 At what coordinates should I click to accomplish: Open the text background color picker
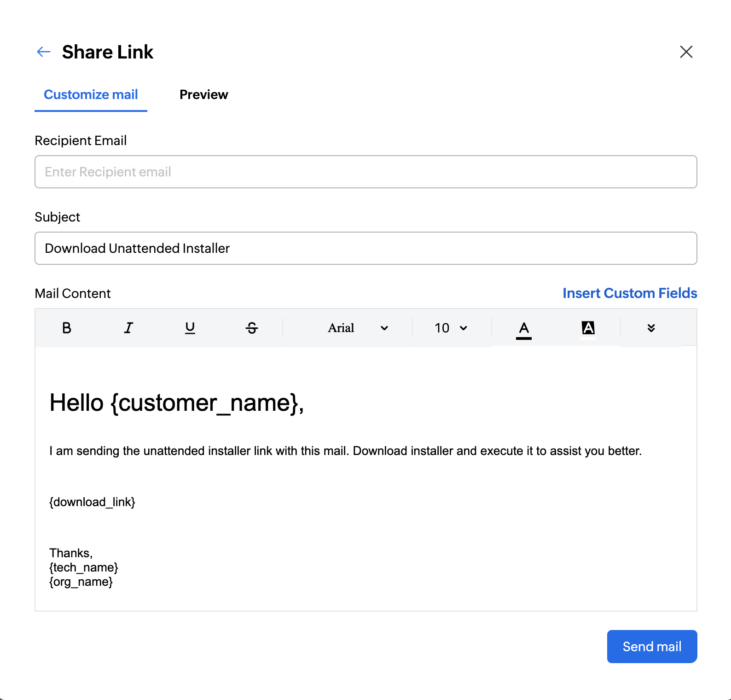point(588,328)
